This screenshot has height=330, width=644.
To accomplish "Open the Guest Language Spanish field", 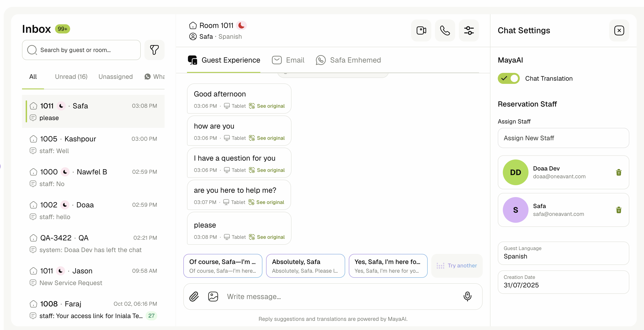I will pyautogui.click(x=563, y=253).
